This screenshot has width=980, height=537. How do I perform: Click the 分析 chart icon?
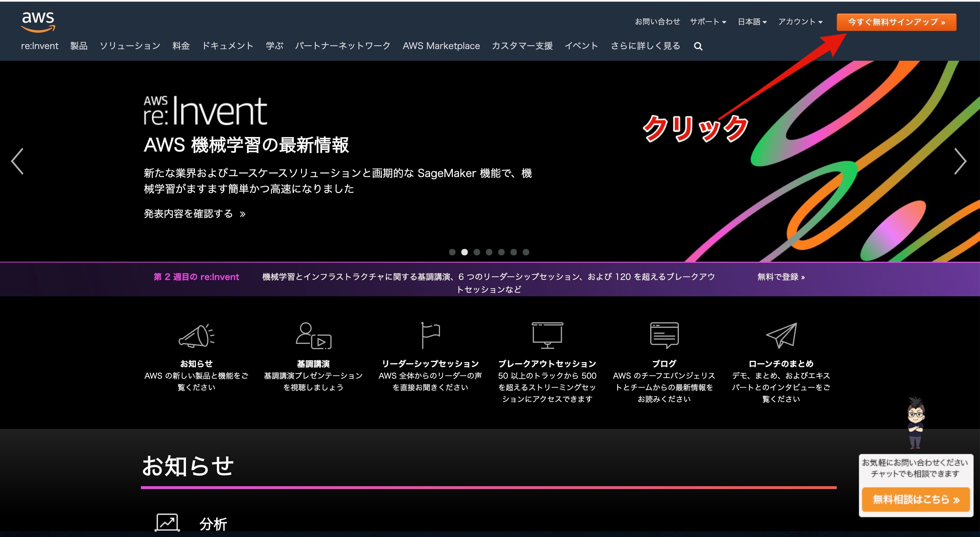[x=168, y=523]
